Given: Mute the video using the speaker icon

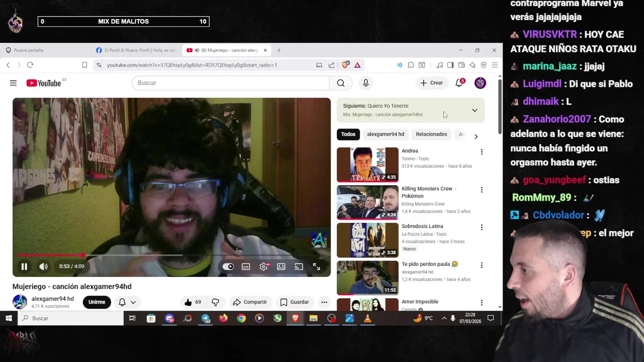Looking at the screenshot, I should click(44, 266).
